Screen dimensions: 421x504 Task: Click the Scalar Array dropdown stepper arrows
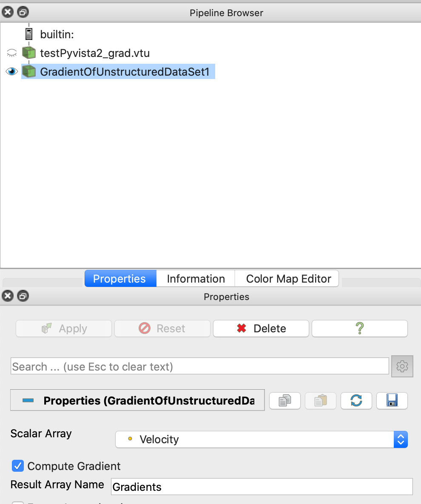[401, 439]
